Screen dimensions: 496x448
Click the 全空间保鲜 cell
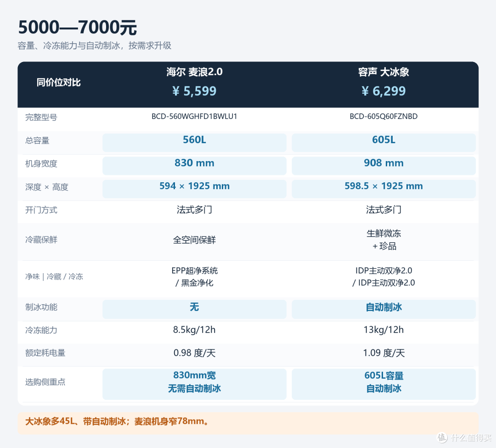point(194,240)
